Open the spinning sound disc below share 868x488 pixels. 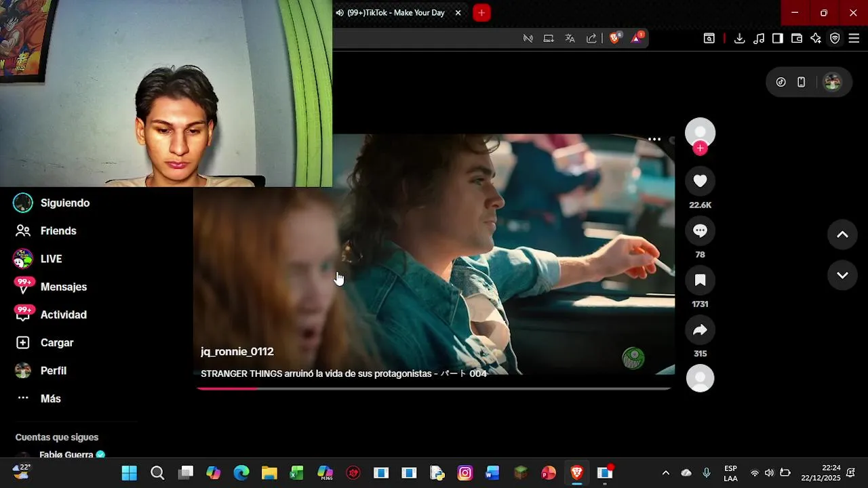coord(700,378)
